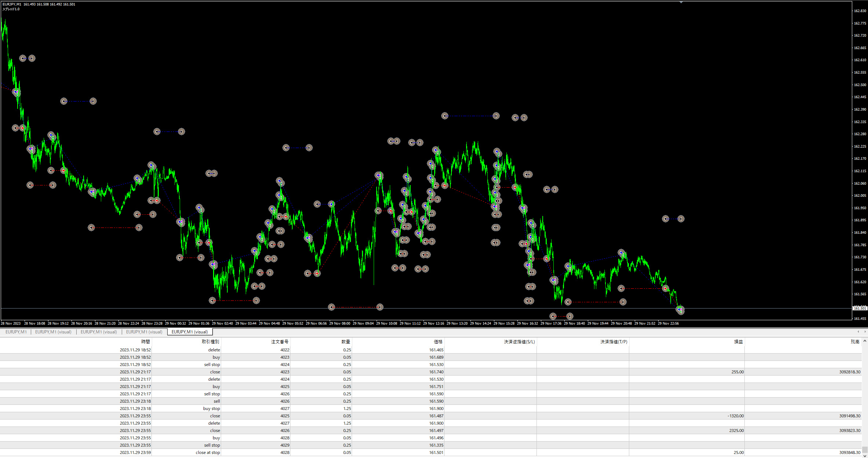The height and width of the screenshot is (458, 868).
Task: Open the second EURJPY,M1 (visual) tab
Action: point(53,332)
